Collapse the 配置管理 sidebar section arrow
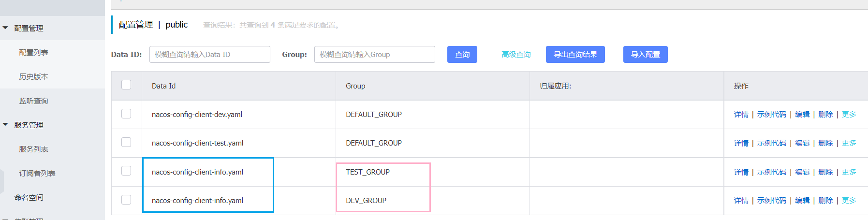 [5, 28]
